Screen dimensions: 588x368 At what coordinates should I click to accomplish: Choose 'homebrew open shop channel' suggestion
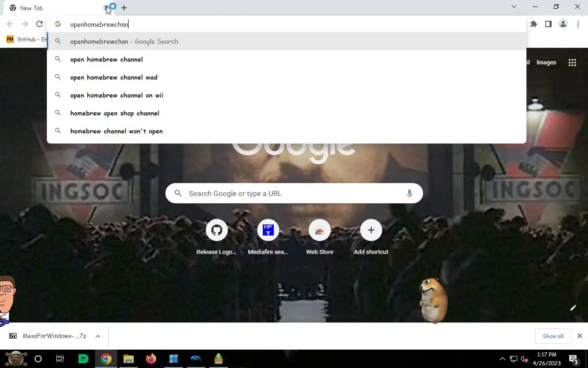coord(287,113)
